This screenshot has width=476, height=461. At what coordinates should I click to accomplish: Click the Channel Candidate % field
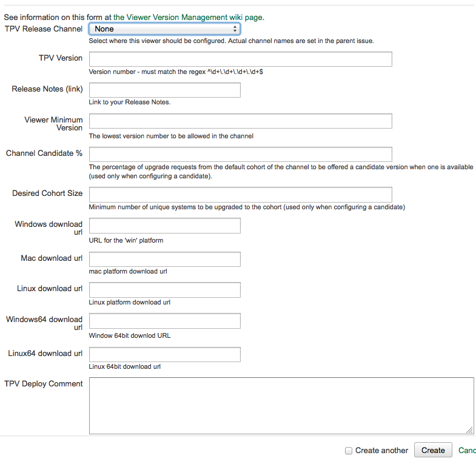pos(241,154)
